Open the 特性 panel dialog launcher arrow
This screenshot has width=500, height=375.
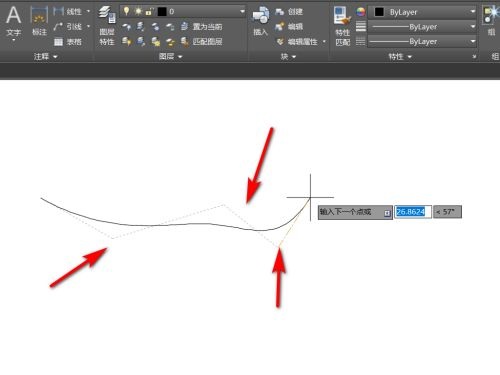tap(474, 57)
